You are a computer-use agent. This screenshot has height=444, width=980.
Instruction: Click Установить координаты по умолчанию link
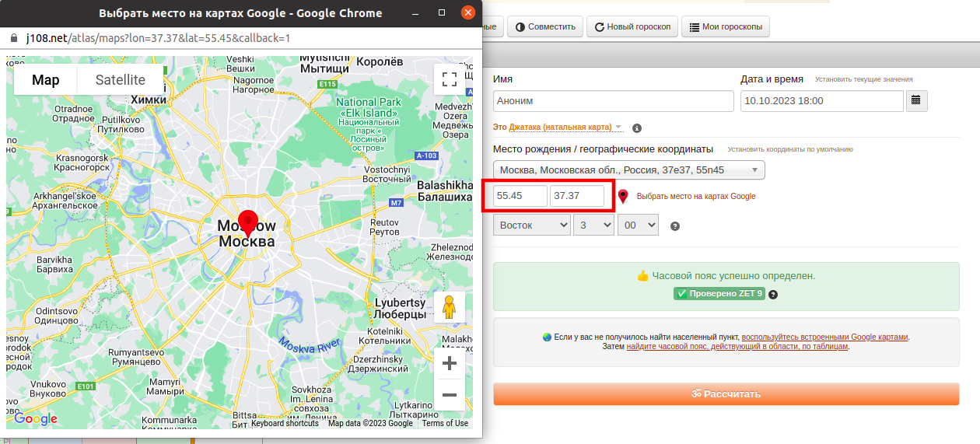[x=790, y=149]
